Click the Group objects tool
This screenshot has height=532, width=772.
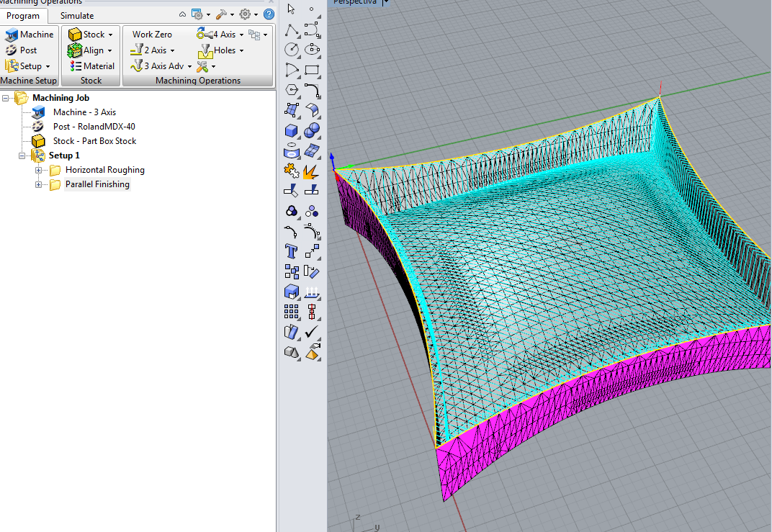click(x=292, y=211)
